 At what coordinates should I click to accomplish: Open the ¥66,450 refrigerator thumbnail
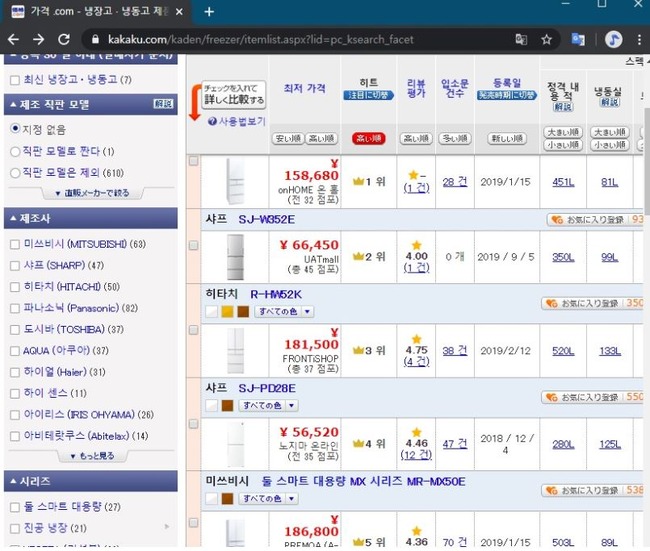pyautogui.click(x=235, y=257)
